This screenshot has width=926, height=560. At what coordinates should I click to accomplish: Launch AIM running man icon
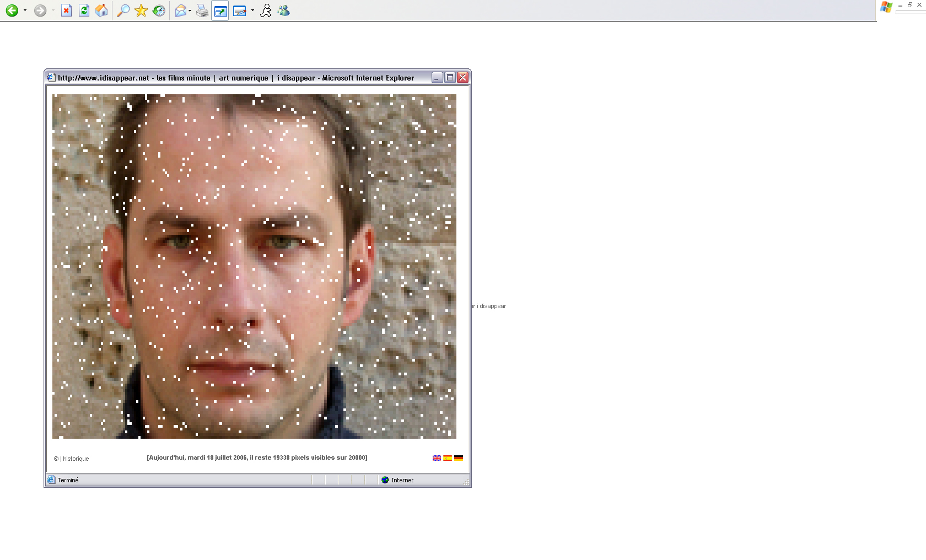click(x=266, y=10)
